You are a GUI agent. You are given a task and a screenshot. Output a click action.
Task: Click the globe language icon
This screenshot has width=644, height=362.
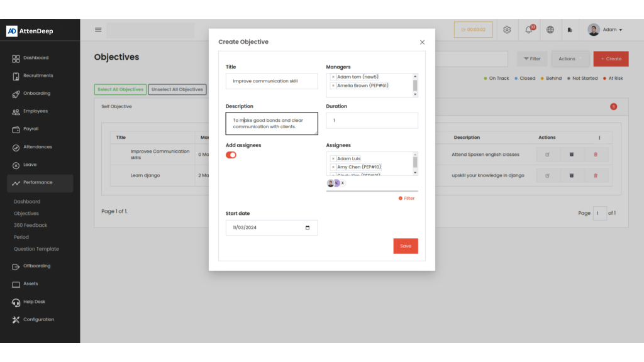pos(550,30)
